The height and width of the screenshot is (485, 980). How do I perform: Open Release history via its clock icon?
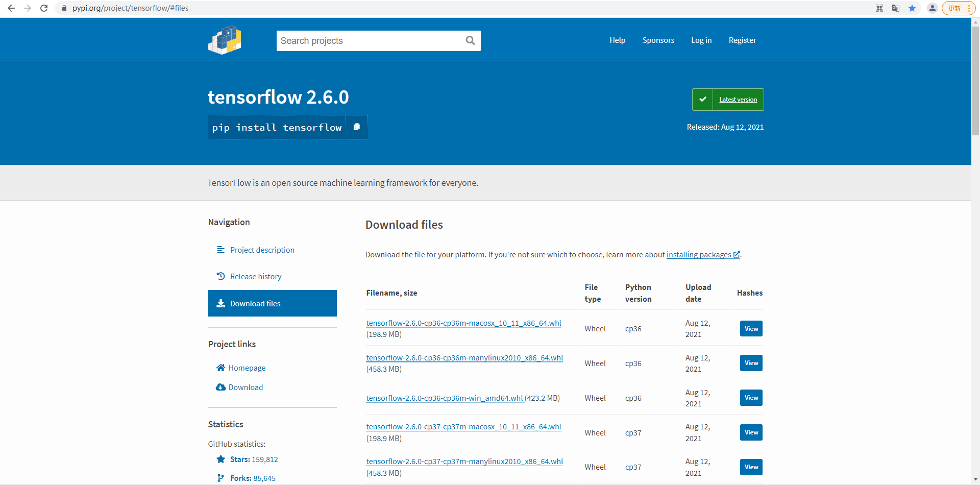pos(220,276)
